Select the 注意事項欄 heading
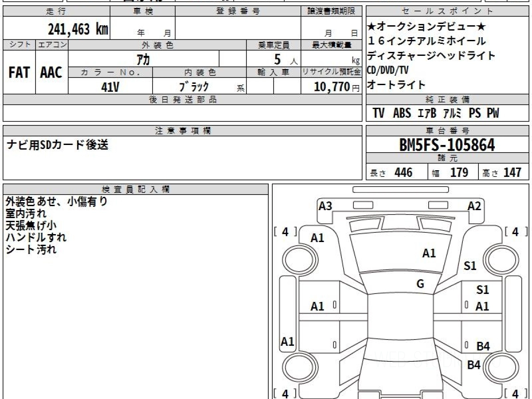532x399 pixels. pyautogui.click(x=183, y=131)
